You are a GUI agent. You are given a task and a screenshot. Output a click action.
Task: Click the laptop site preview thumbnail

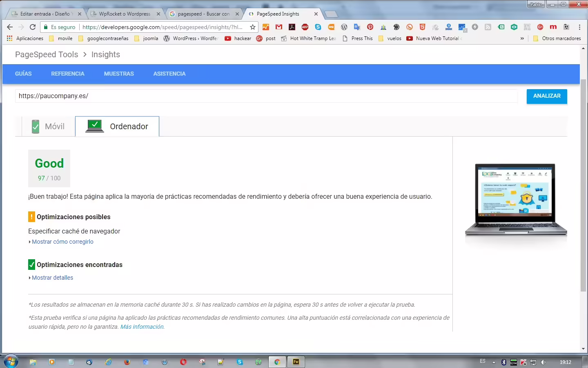(x=516, y=200)
